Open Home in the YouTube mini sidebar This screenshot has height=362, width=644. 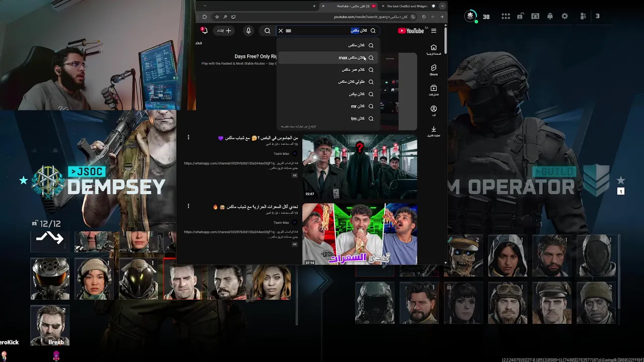point(434,49)
